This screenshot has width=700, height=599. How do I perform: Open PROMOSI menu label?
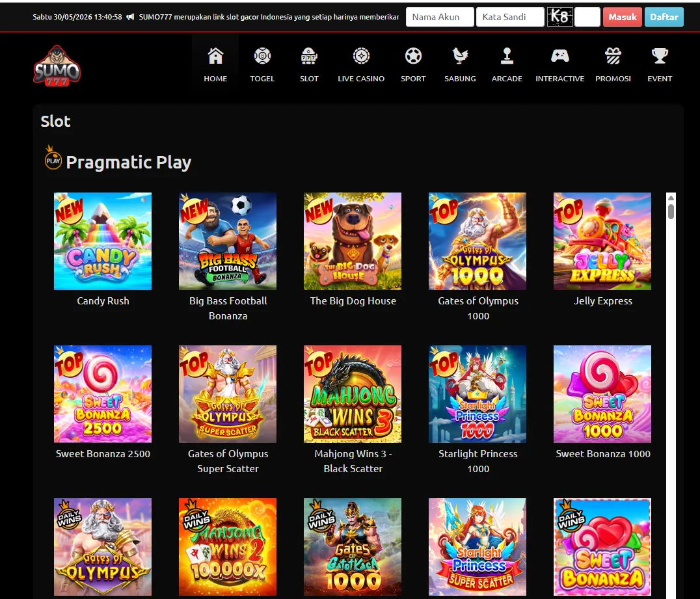pos(613,79)
